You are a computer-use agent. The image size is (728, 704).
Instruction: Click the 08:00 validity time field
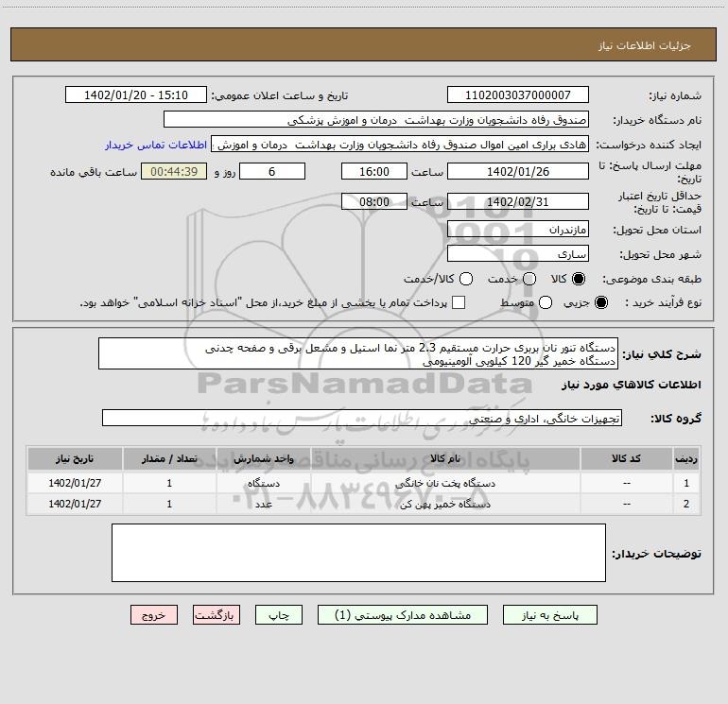pyautogui.click(x=374, y=201)
